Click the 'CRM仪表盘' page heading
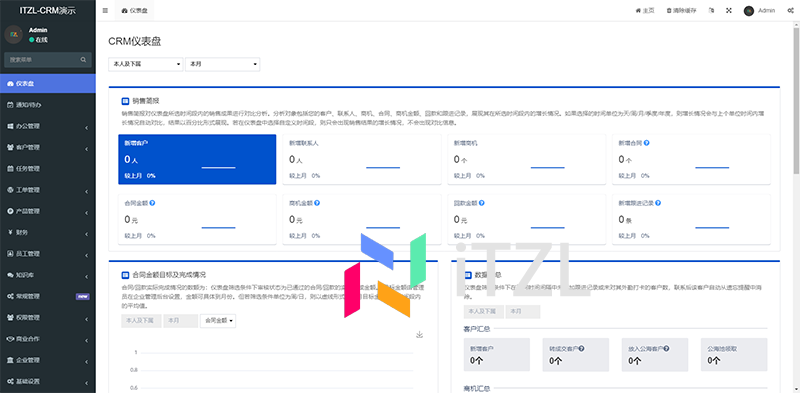800x393 pixels. (x=135, y=42)
